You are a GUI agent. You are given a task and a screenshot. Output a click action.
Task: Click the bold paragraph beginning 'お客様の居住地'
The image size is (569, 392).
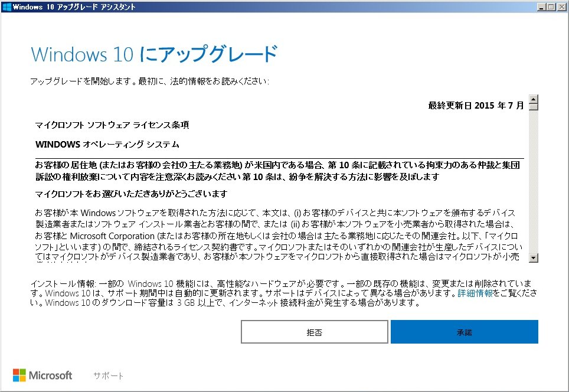pyautogui.click(x=277, y=171)
